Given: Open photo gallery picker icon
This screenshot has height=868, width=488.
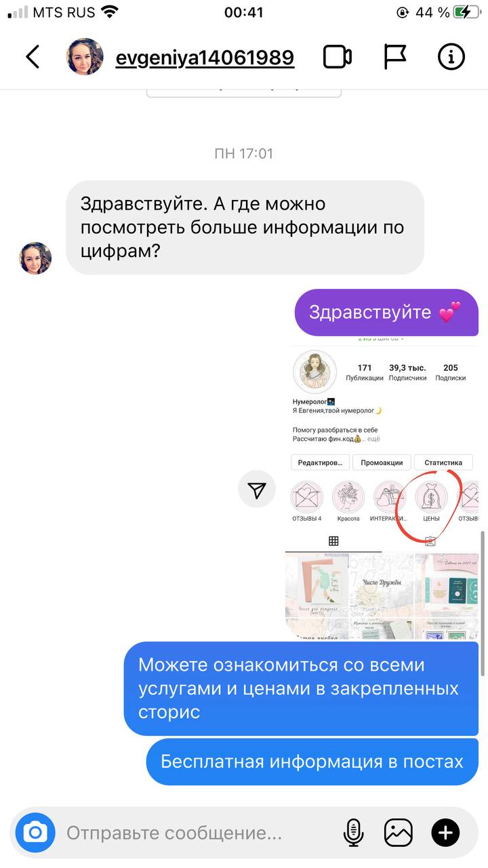Looking at the screenshot, I should click(398, 832).
